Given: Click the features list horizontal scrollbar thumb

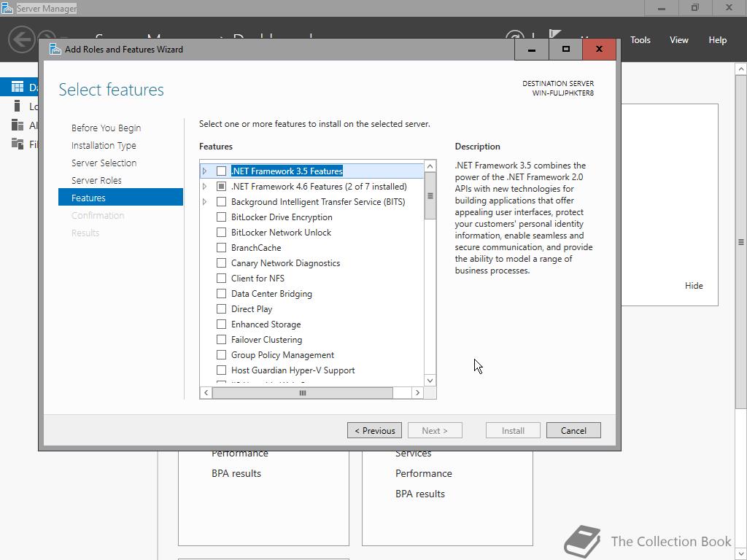Looking at the screenshot, I should pos(303,393).
